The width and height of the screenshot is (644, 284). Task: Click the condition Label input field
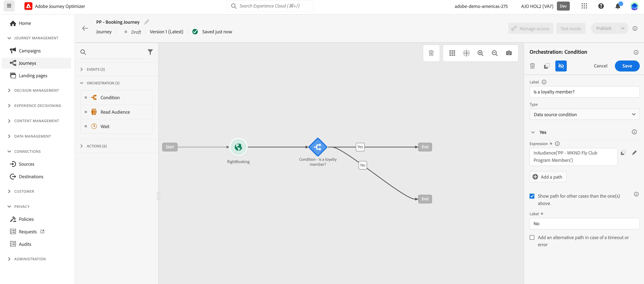[x=584, y=92]
